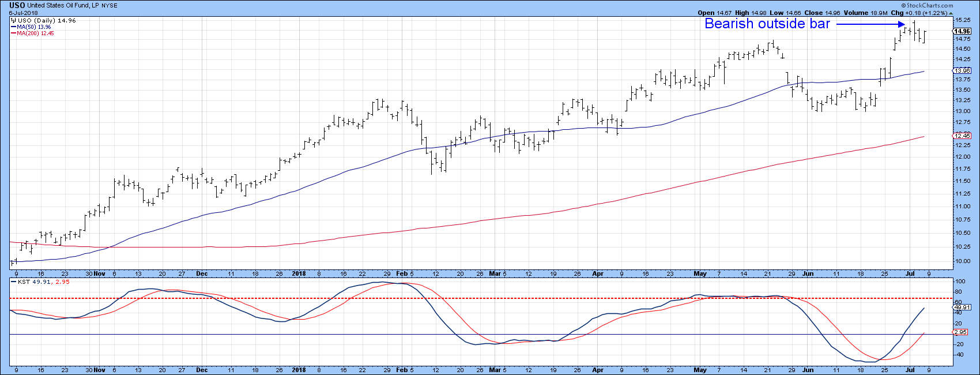Screen dimensions: 980x375
Task: Select the USO (Daily) 14.96 legend entry
Action: [x=47, y=20]
